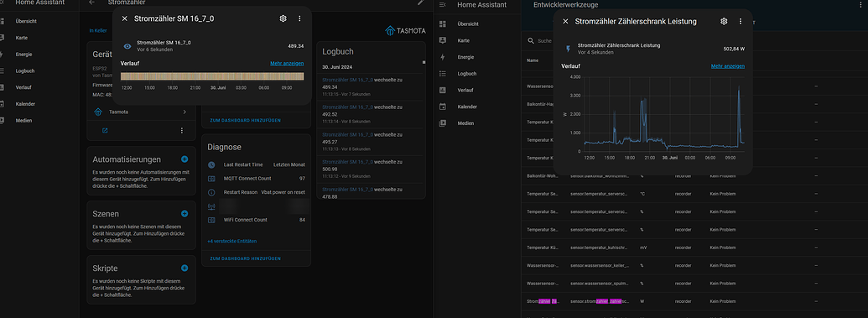Add a scene with the Szenen plus
The image size is (868, 318).
pos(185,213)
